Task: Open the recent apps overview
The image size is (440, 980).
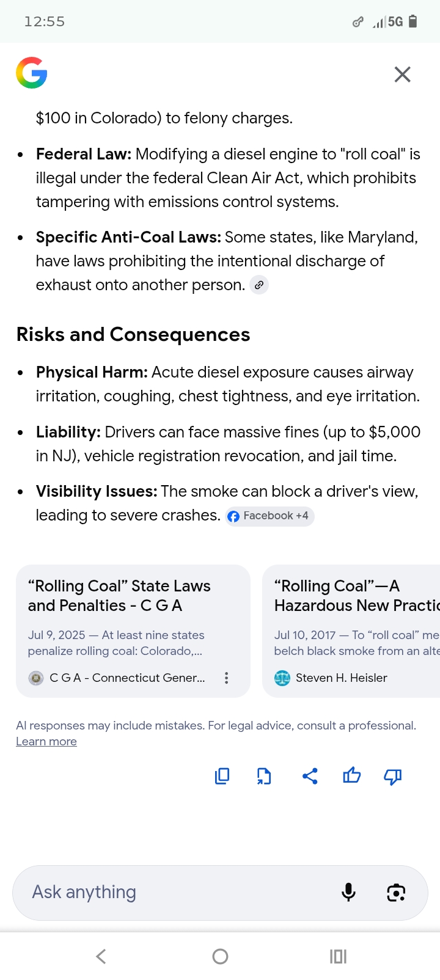Action: (x=338, y=956)
